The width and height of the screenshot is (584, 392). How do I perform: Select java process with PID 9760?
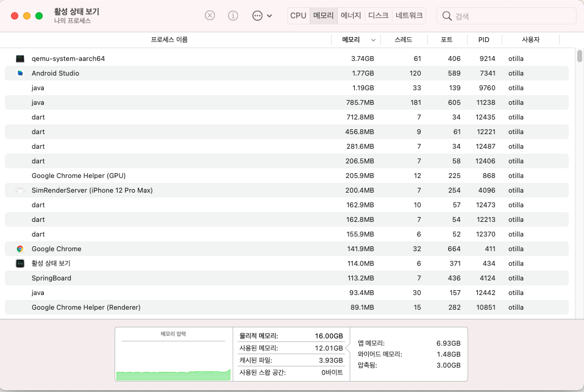pos(287,88)
